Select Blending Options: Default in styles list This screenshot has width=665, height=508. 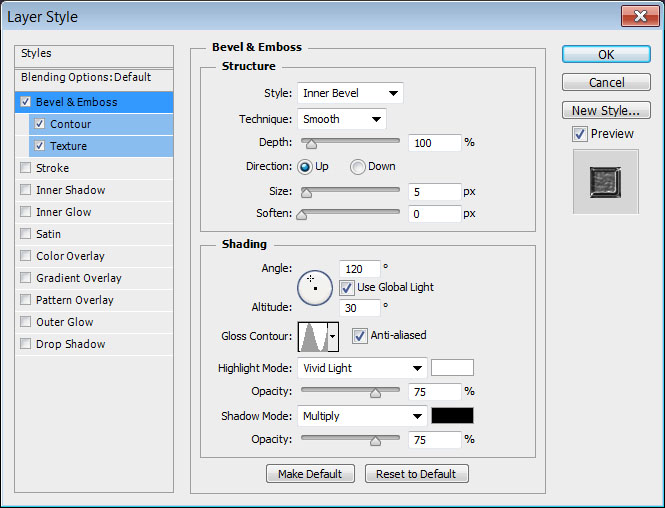point(86,77)
